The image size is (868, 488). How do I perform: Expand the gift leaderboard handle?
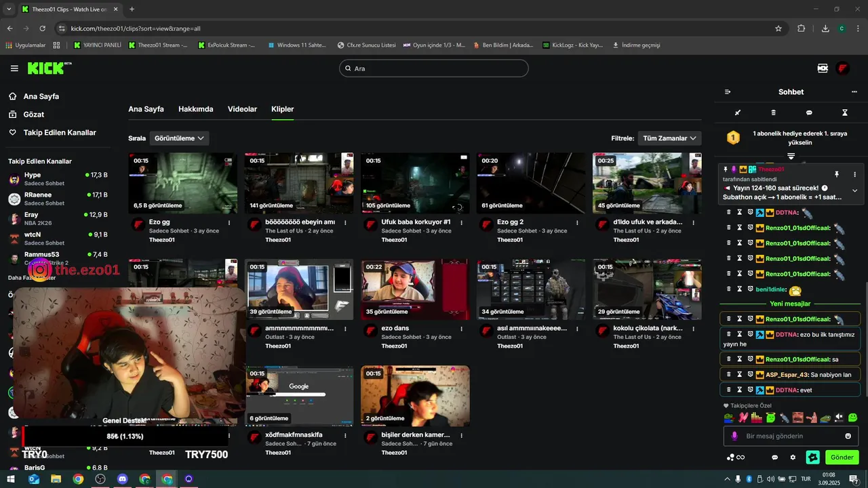pyautogui.click(x=791, y=157)
